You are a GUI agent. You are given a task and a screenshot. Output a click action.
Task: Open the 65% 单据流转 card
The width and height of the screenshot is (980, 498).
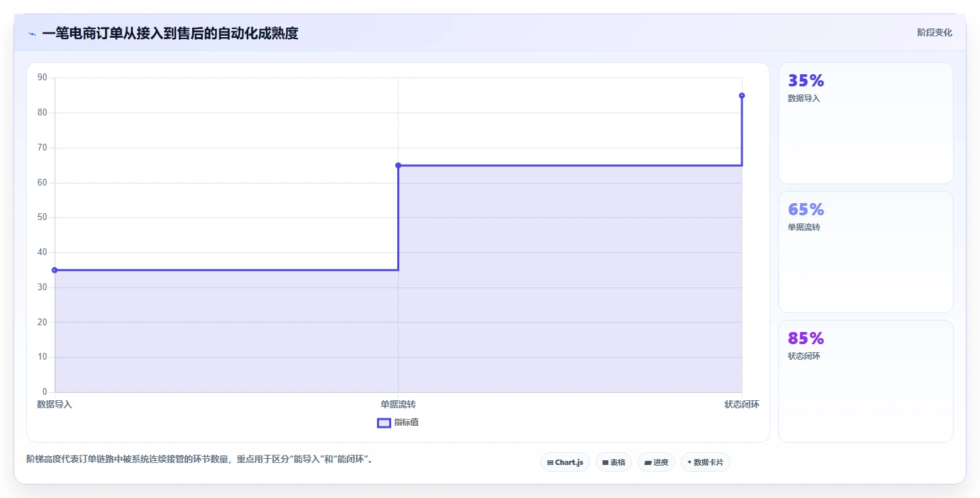tap(866, 252)
